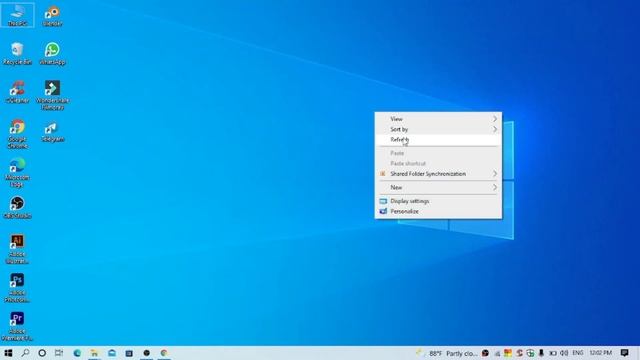
Task: Select the Adobe Illustrator desktop shortcut
Action: click(x=17, y=249)
